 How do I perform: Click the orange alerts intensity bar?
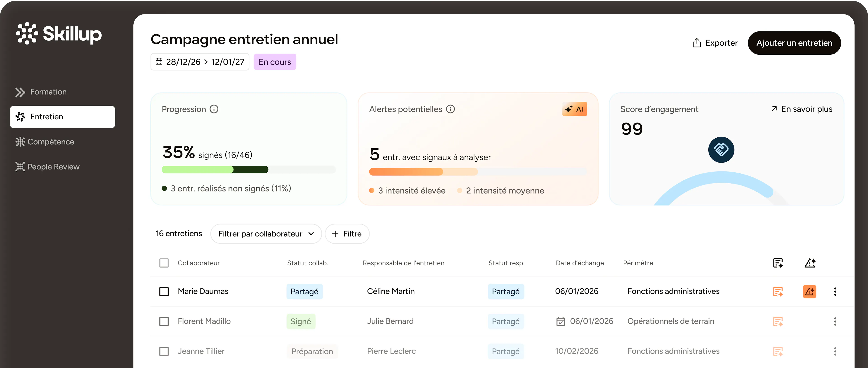point(478,172)
